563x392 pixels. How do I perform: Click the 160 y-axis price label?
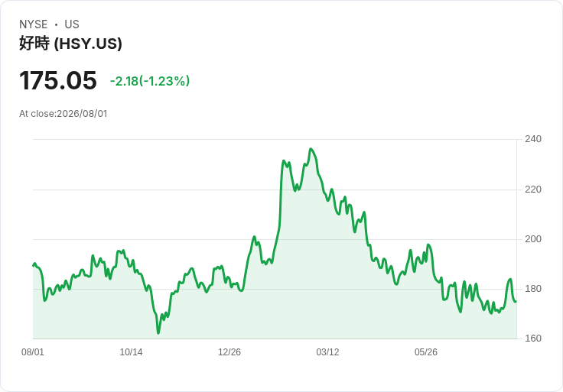point(533,339)
